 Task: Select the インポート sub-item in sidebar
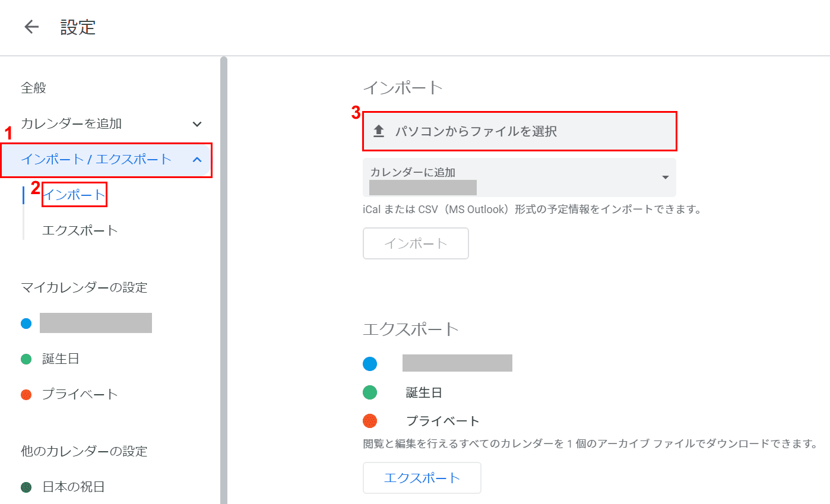point(74,195)
